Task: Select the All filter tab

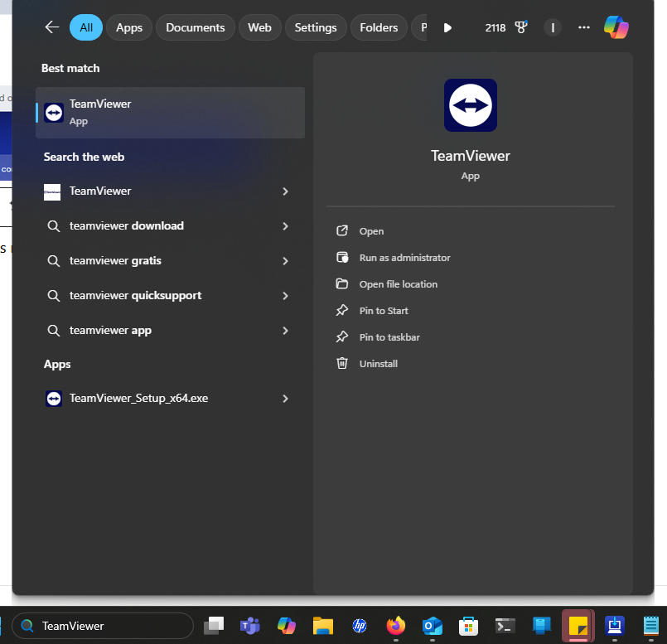Action: [x=86, y=27]
